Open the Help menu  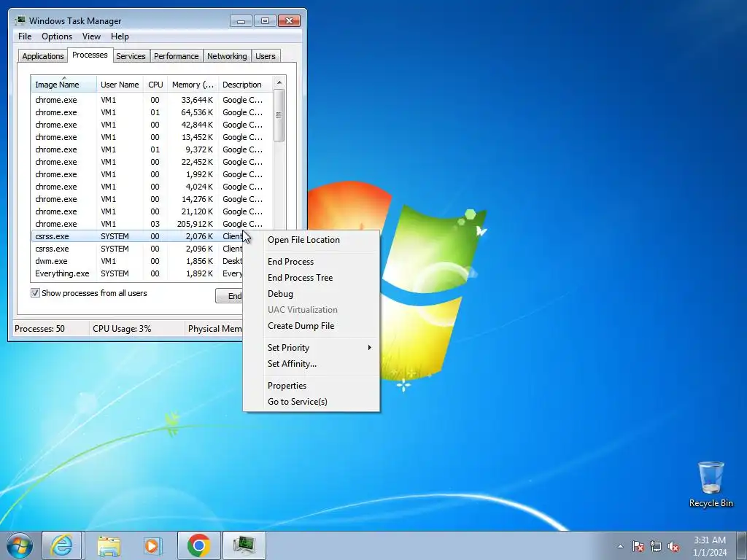[x=120, y=36]
